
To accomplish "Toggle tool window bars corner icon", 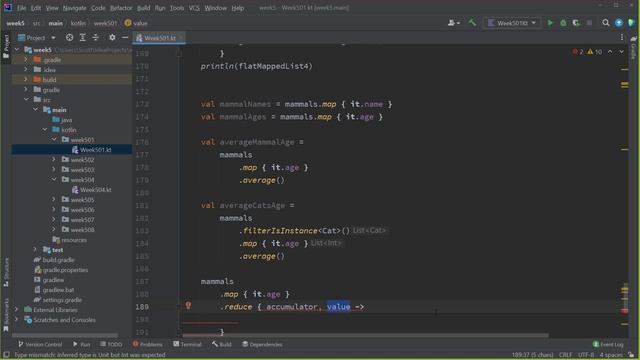I will pyautogui.click(x=6, y=355).
